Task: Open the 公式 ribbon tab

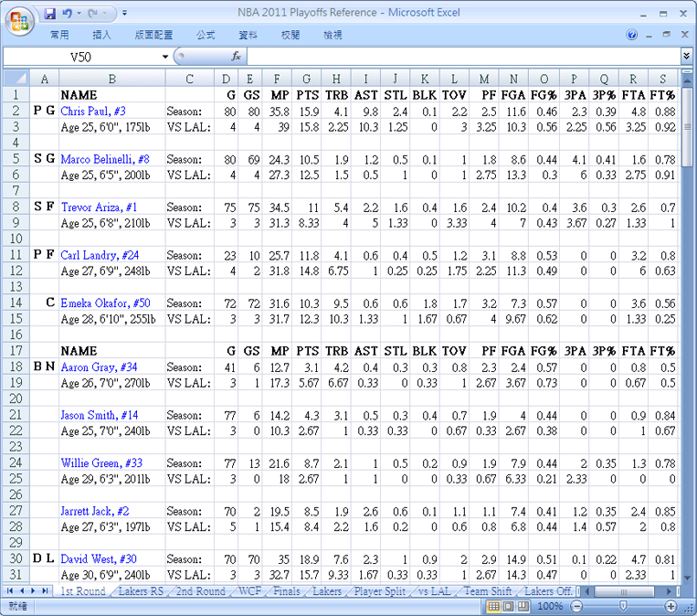Action: (x=206, y=35)
